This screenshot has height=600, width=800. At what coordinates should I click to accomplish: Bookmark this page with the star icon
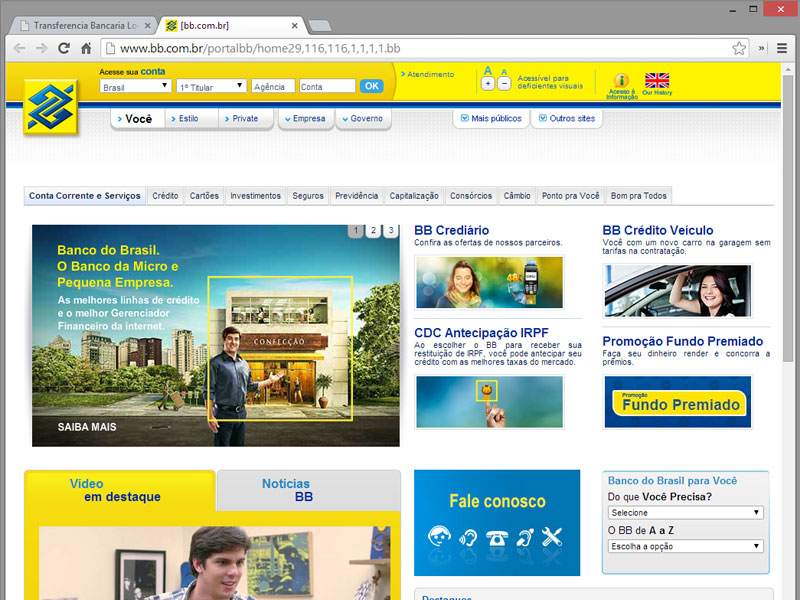point(739,48)
